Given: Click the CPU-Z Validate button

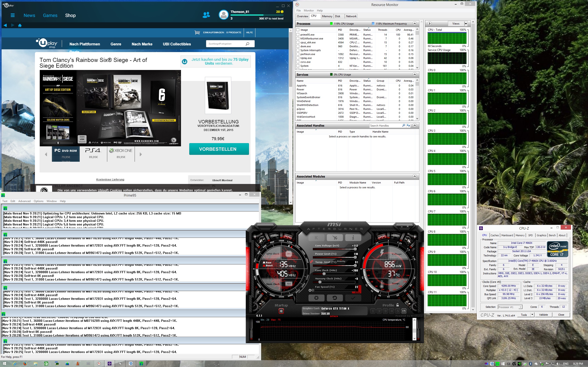Looking at the screenshot, I should (543, 314).
